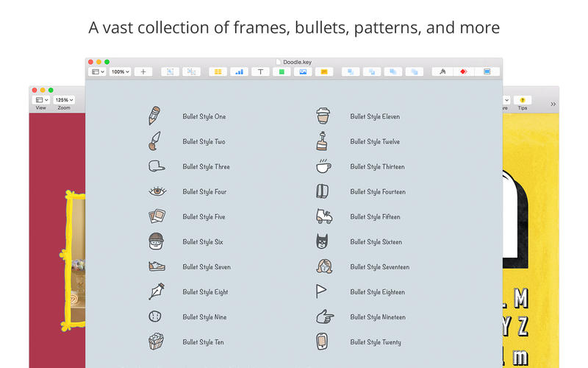Insert a table with the yellow grid icon
The height and width of the screenshot is (368, 588).
(218, 71)
